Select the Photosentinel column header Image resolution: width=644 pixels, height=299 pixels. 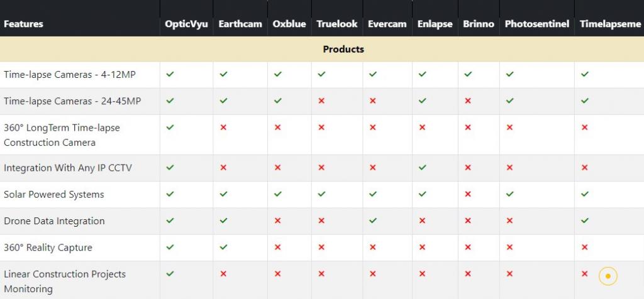[537, 24]
